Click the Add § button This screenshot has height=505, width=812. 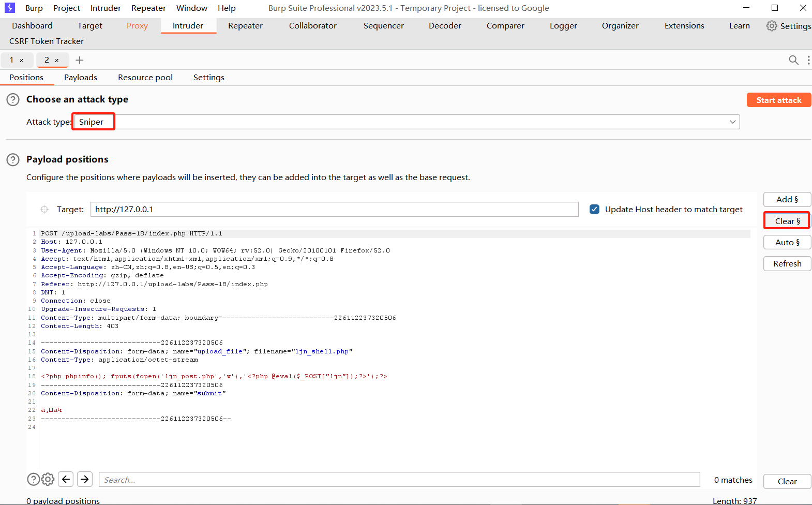(787, 199)
